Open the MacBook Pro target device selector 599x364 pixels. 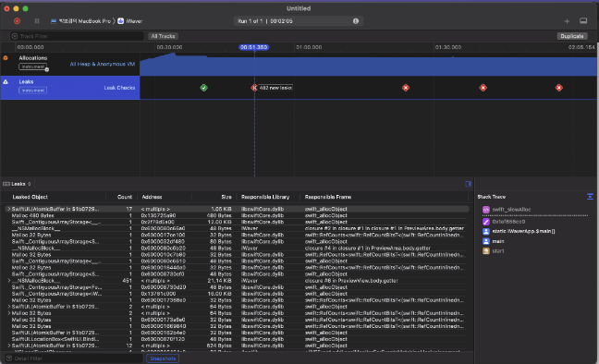pyautogui.click(x=81, y=21)
